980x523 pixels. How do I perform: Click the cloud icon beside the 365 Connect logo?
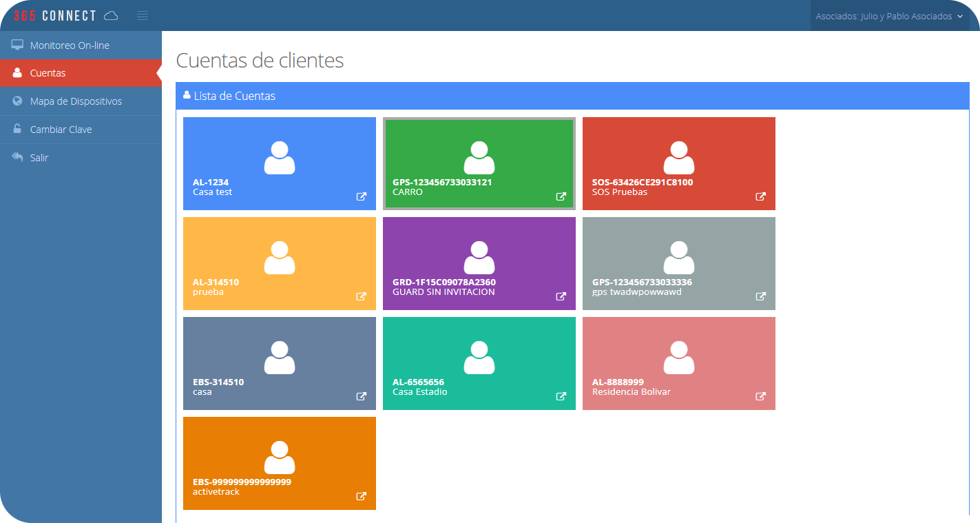pos(110,14)
